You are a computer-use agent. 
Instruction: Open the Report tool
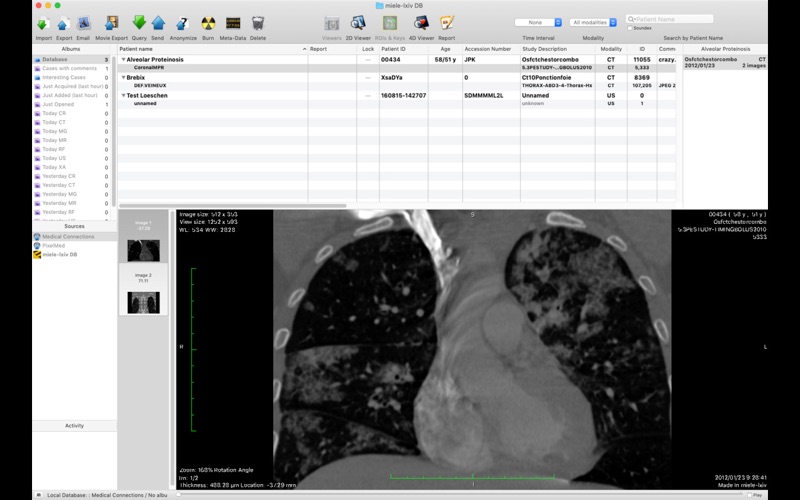(x=446, y=23)
